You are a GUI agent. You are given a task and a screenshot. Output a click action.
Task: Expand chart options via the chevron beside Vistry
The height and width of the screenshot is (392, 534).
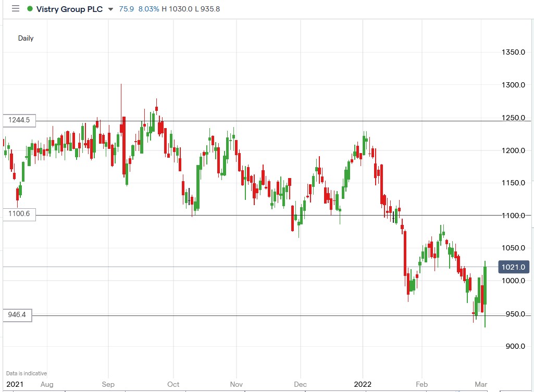(x=110, y=9)
